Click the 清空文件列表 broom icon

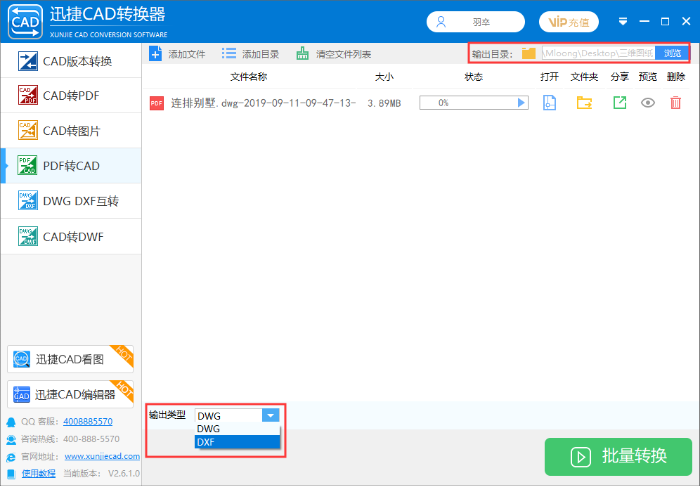pyautogui.click(x=302, y=54)
